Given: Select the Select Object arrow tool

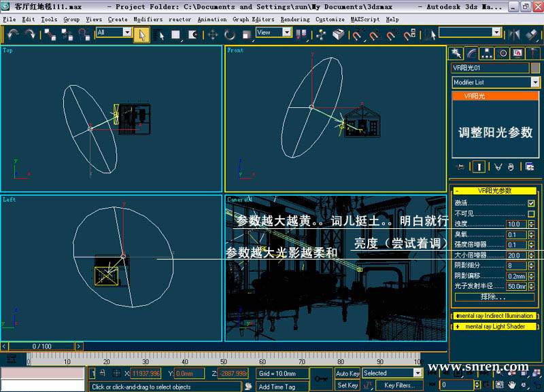Looking at the screenshot, I should [141, 34].
